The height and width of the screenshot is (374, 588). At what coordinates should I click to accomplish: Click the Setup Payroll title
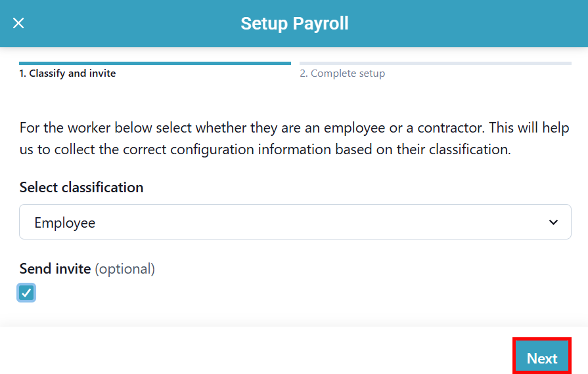click(x=294, y=24)
